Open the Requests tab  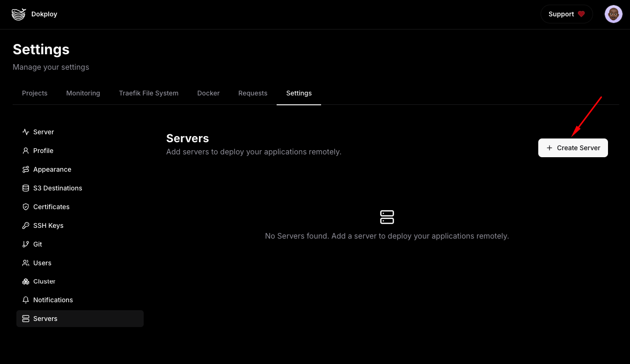(x=253, y=93)
